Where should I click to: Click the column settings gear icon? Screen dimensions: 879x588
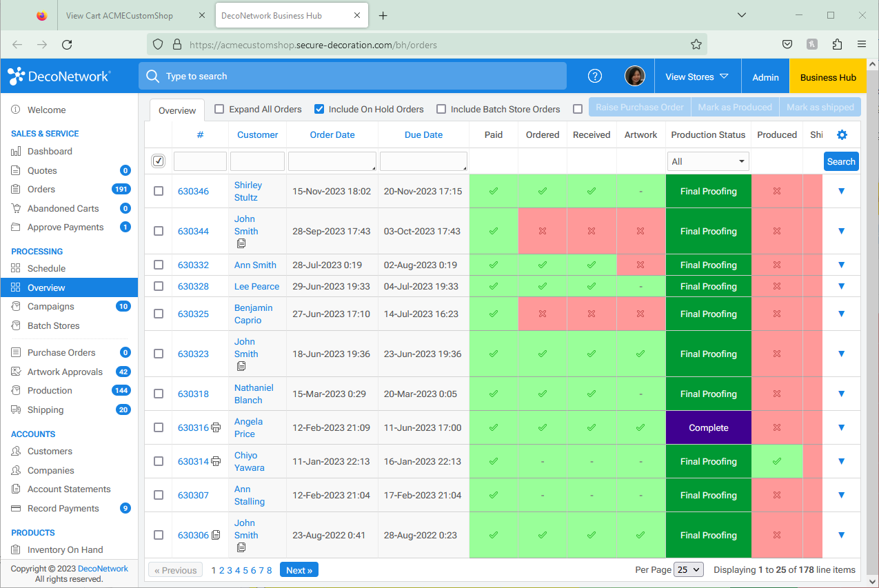[x=841, y=136]
